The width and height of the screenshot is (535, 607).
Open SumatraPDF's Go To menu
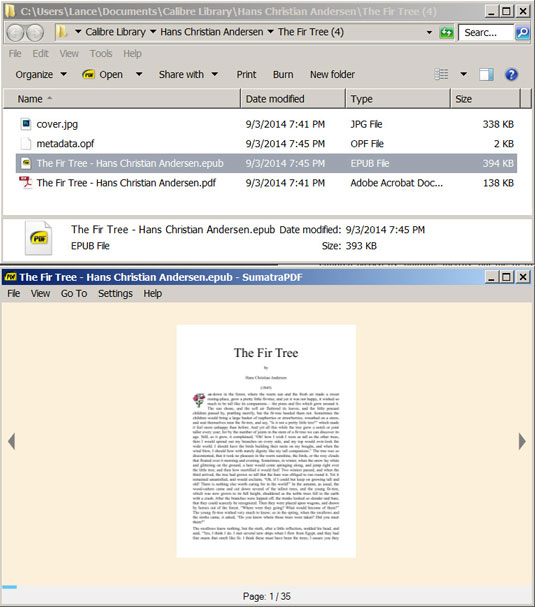click(74, 293)
